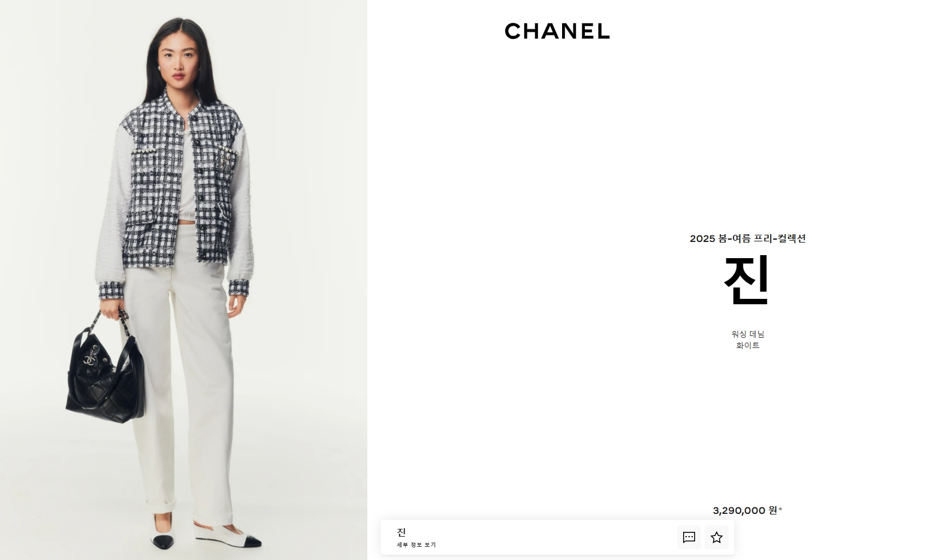
Task: Click the price asterisk footnote
Action: click(x=780, y=510)
